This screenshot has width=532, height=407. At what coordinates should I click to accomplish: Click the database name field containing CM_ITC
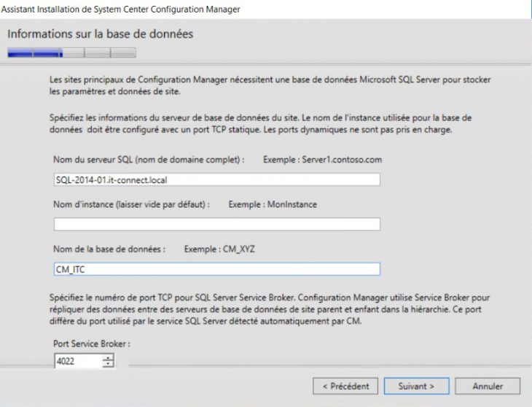tap(216, 269)
